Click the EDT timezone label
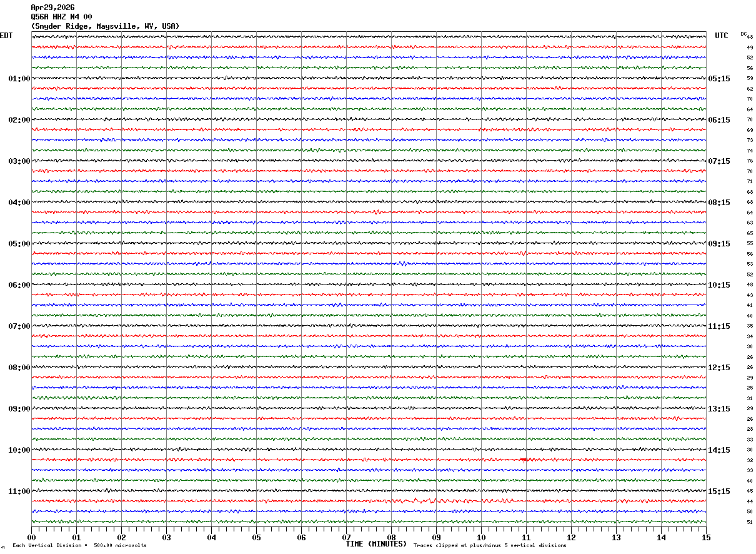Screen dimensions: 756x554 tap(6, 36)
